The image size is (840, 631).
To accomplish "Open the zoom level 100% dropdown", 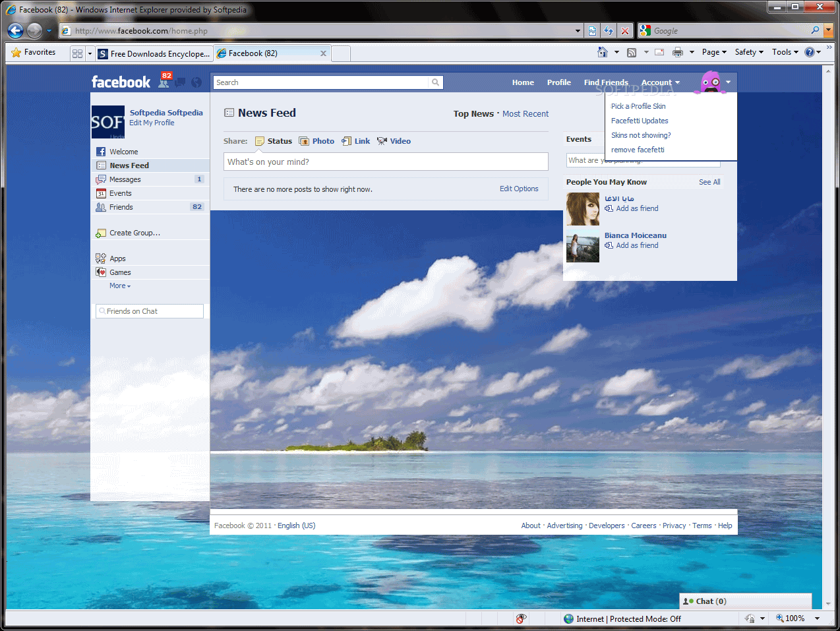I will coord(817,618).
